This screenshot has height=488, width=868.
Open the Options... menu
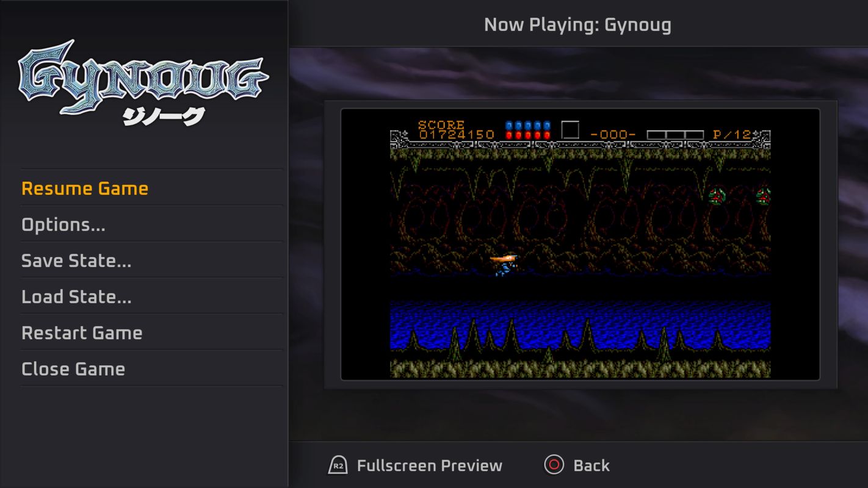click(x=151, y=224)
